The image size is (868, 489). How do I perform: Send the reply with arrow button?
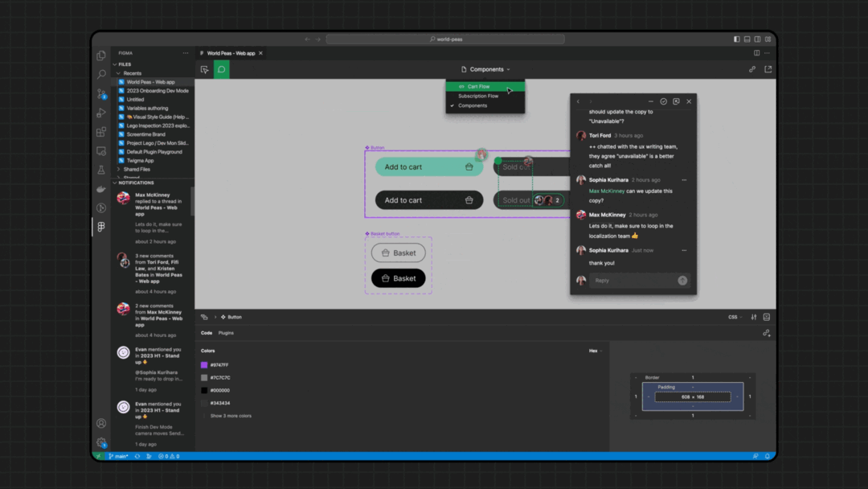pyautogui.click(x=682, y=280)
